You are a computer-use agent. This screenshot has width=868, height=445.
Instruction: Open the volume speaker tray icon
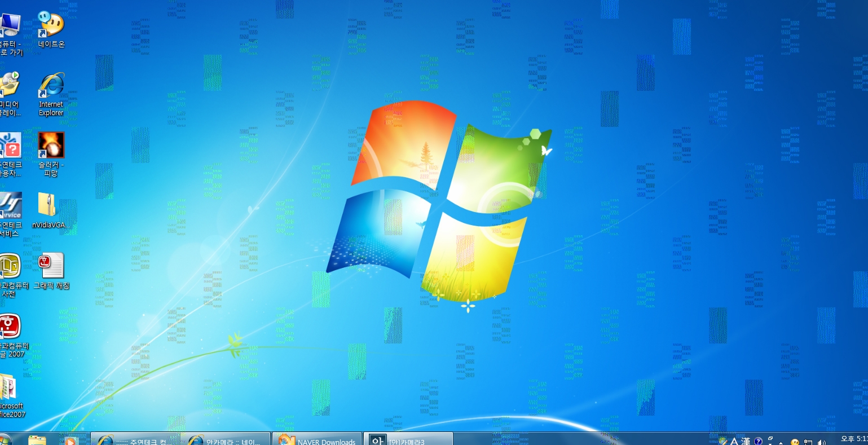[822, 442]
